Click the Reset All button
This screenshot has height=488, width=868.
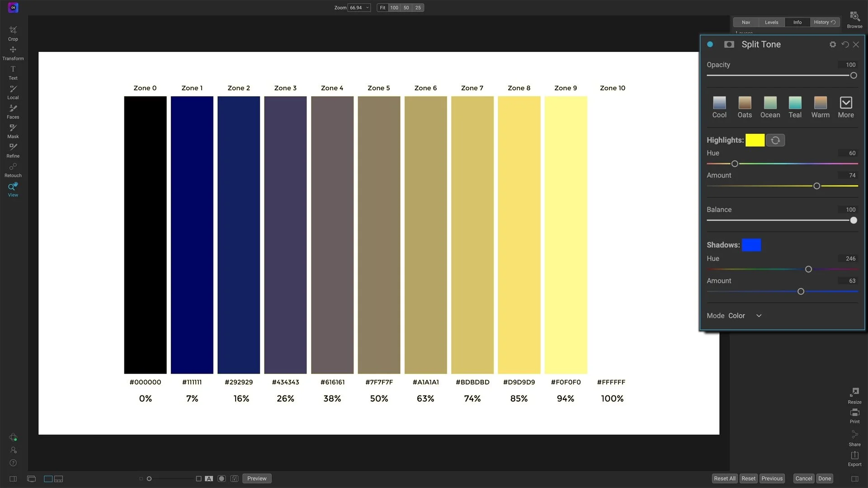724,478
